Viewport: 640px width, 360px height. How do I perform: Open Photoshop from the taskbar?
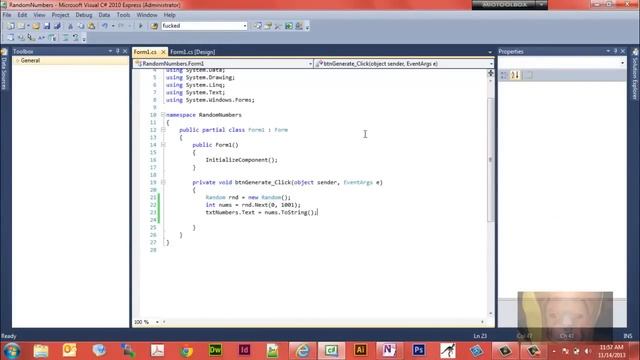[418, 350]
